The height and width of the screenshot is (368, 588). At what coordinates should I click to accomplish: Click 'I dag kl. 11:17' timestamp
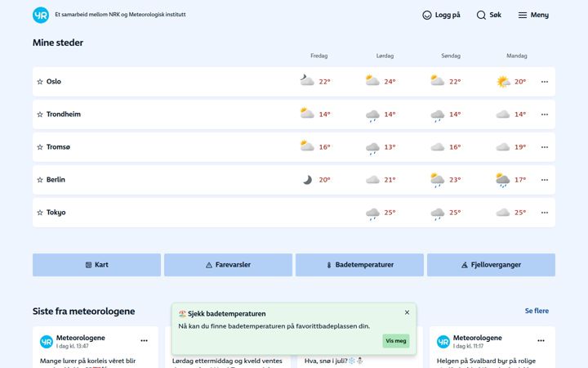(x=469, y=346)
